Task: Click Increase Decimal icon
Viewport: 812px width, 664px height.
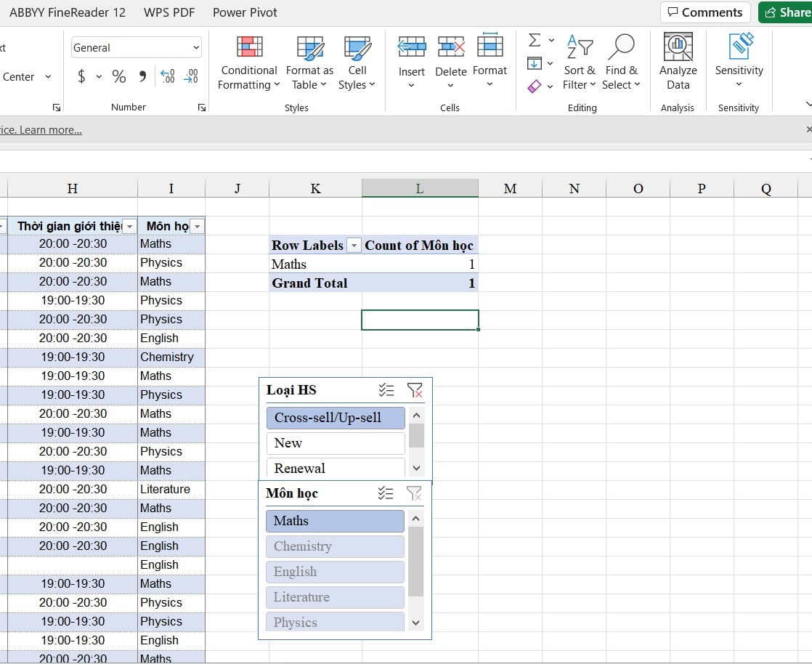Action: (x=168, y=77)
